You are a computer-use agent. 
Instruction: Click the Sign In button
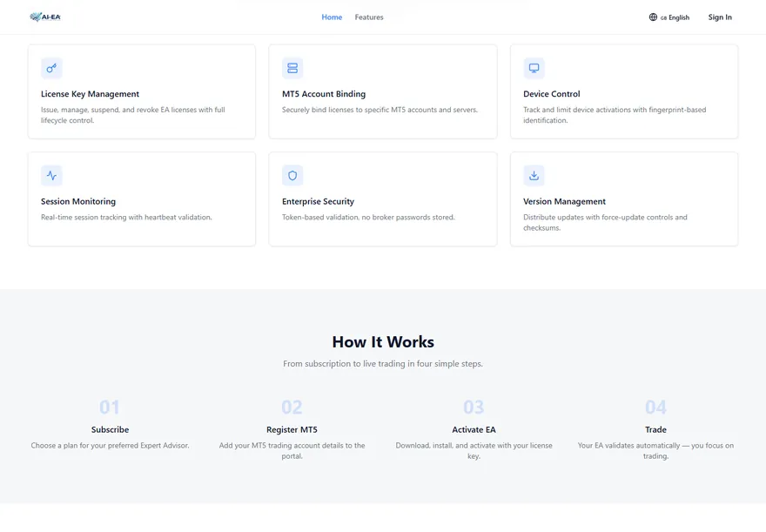(x=720, y=17)
